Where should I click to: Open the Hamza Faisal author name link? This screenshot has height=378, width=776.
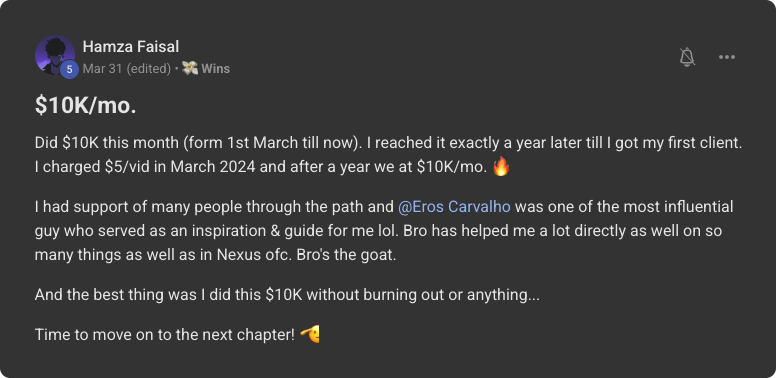tap(131, 47)
